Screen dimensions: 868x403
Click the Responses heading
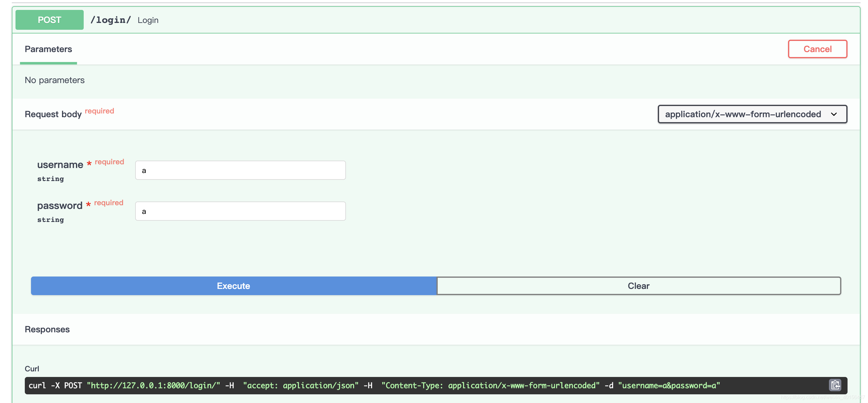[x=47, y=329]
